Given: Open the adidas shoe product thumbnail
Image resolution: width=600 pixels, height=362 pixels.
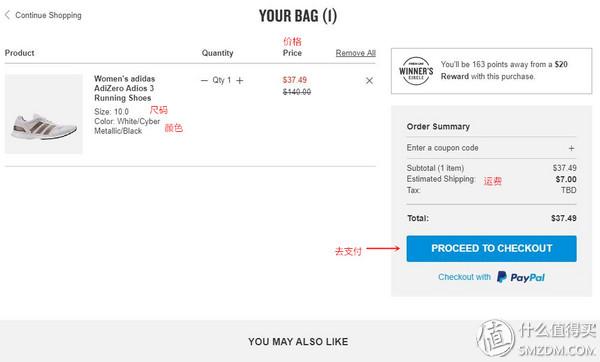Looking at the screenshot, I should pyautogui.click(x=44, y=114).
